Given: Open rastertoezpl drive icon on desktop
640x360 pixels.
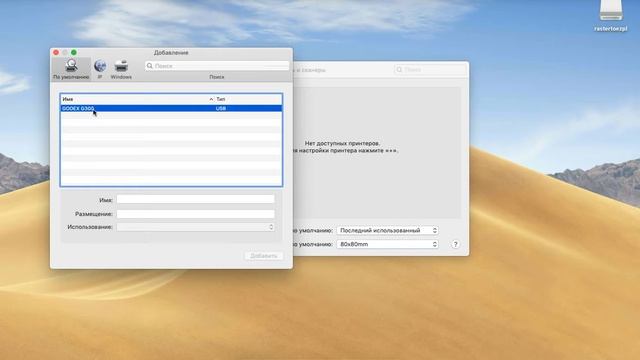Looking at the screenshot, I should click(x=611, y=16).
